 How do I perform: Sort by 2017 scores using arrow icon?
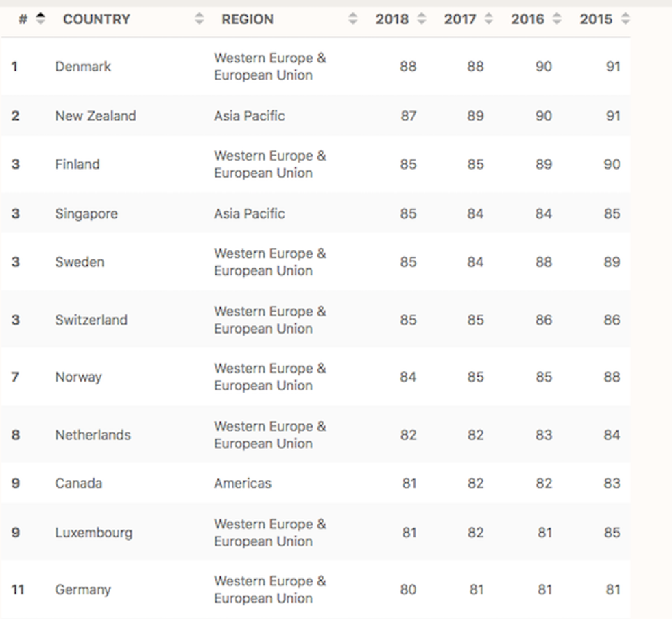pos(489,19)
